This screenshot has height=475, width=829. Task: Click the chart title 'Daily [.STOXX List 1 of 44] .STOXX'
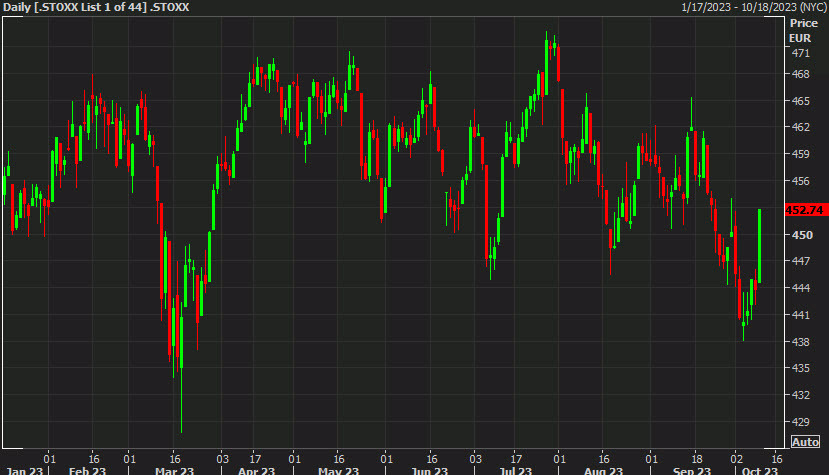[x=96, y=7]
